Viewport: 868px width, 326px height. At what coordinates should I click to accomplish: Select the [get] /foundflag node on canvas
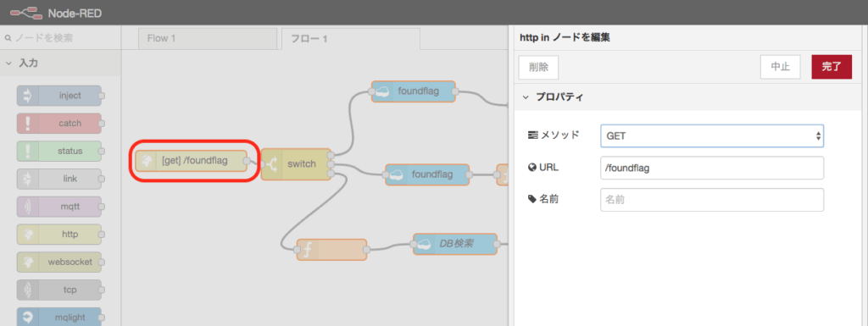(x=191, y=161)
